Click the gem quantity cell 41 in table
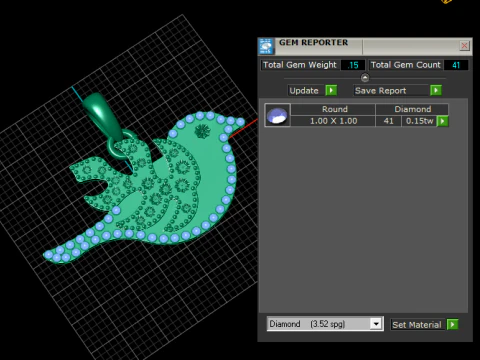Viewport: 480px width, 360px height. [389, 121]
